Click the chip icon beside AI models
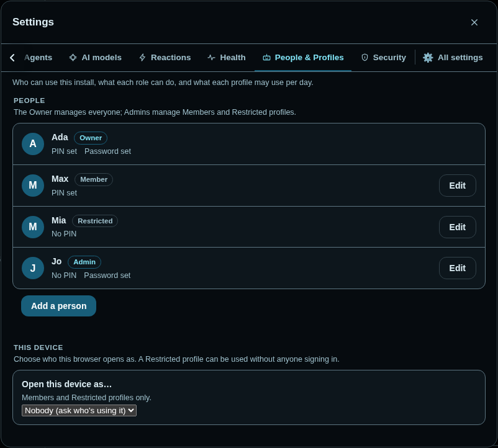The width and height of the screenshot is (498, 448). click(73, 58)
